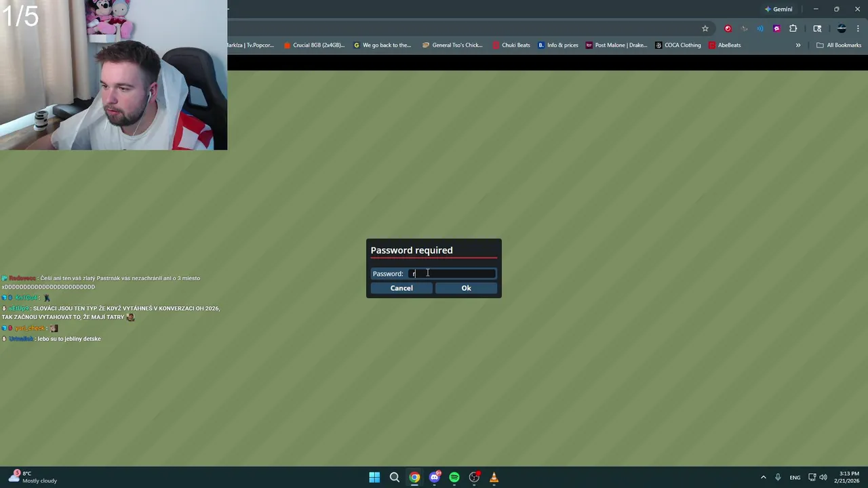Open the Post Malone | Drake... bookmark
The width and height of the screenshot is (868, 488).
tap(616, 45)
